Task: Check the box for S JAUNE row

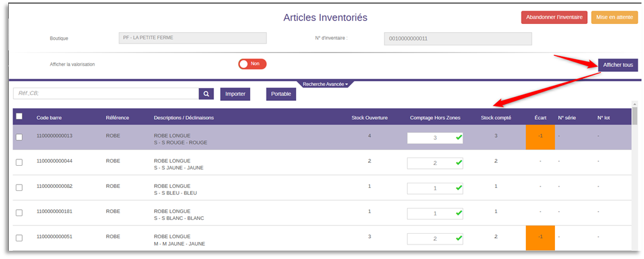Action: pyautogui.click(x=19, y=163)
